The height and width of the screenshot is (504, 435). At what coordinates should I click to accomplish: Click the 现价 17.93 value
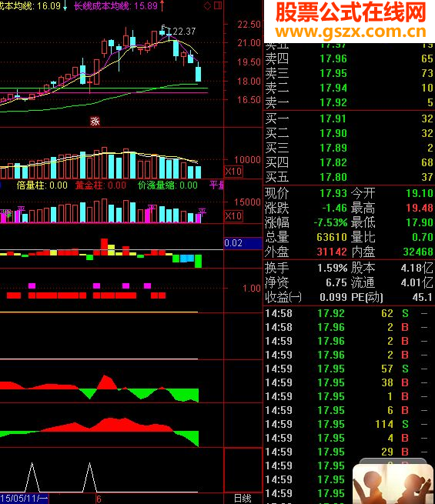tap(333, 193)
